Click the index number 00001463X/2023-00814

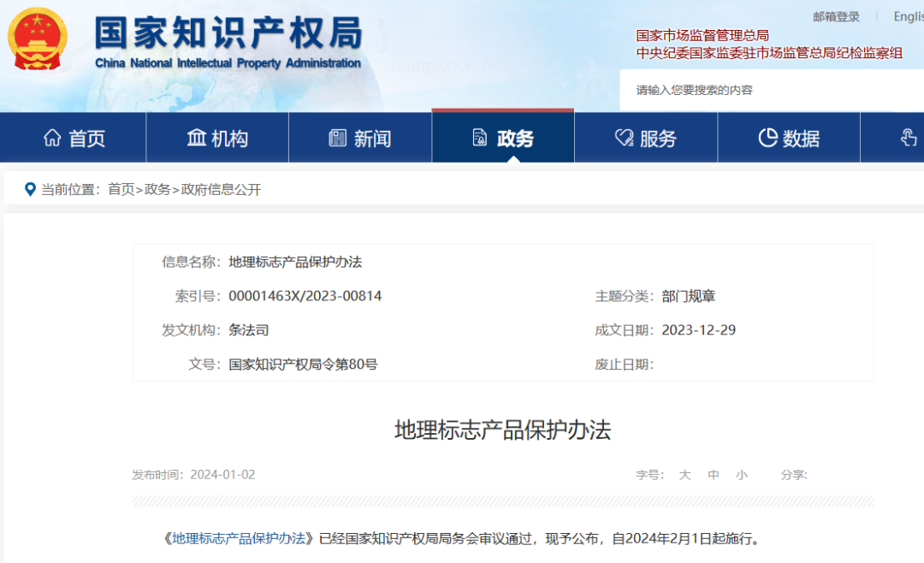(305, 296)
